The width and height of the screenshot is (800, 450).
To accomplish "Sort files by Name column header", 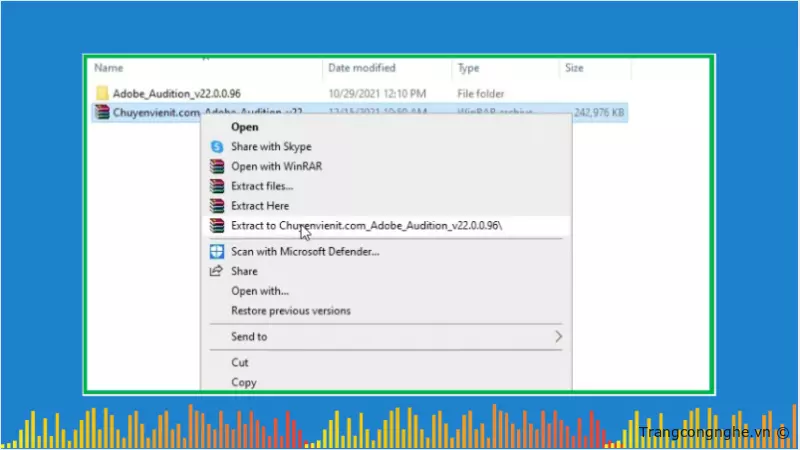I will click(108, 68).
